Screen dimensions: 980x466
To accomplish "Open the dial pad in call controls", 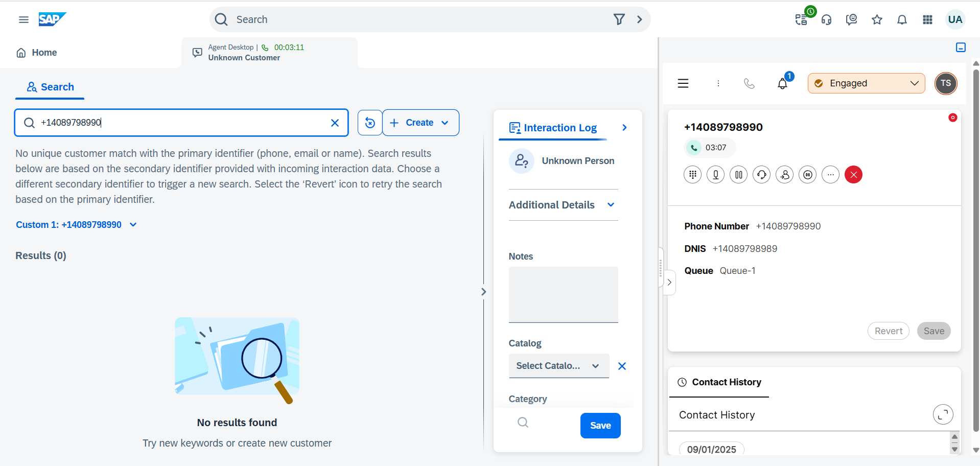I will coord(692,175).
